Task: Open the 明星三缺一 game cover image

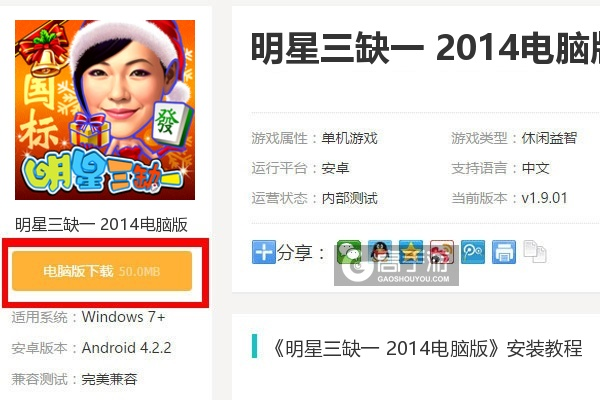Action: [x=105, y=110]
